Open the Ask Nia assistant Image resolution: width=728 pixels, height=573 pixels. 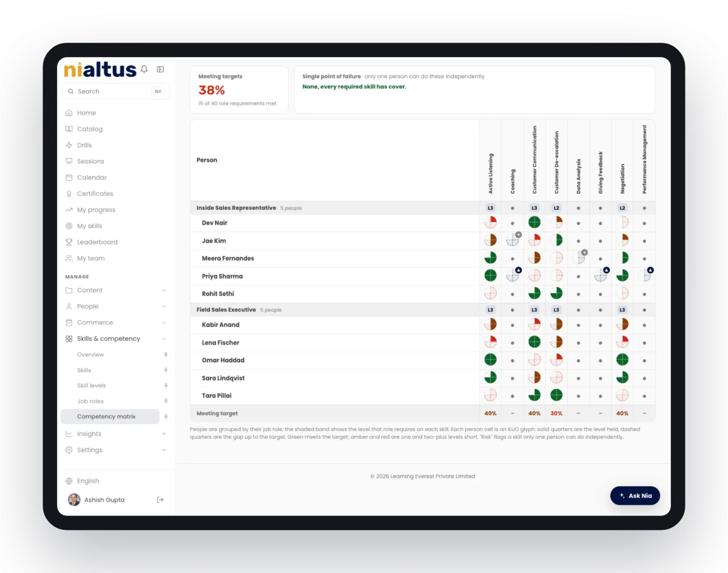(635, 495)
